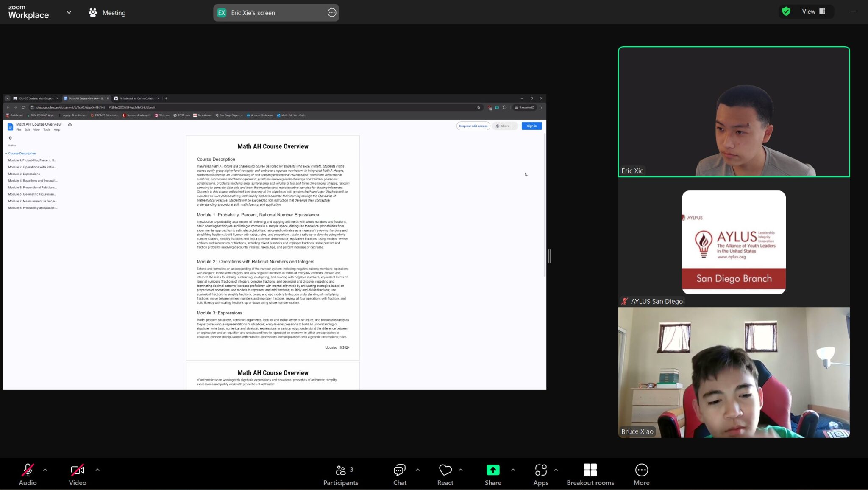Open the Help menu in Docs

[57, 129]
